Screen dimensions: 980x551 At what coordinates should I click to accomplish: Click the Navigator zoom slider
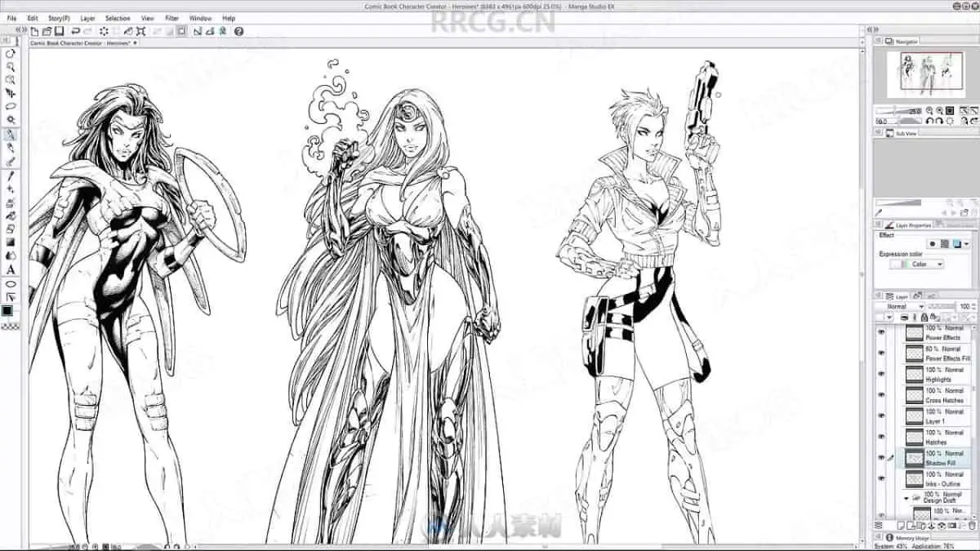(898, 111)
